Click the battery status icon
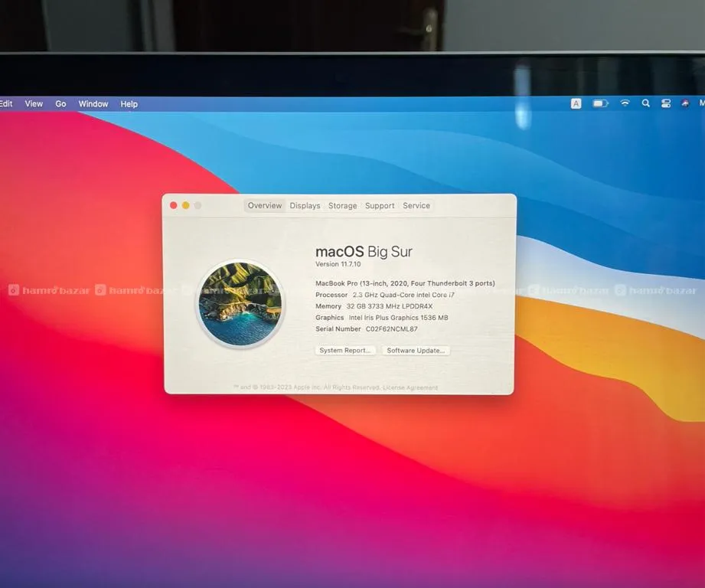Screen dimensions: 705x588 [600, 103]
